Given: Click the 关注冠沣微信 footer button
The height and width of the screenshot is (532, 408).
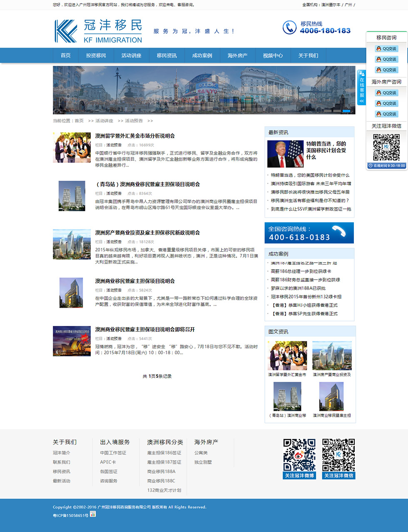Looking at the screenshot, I should [338, 475].
